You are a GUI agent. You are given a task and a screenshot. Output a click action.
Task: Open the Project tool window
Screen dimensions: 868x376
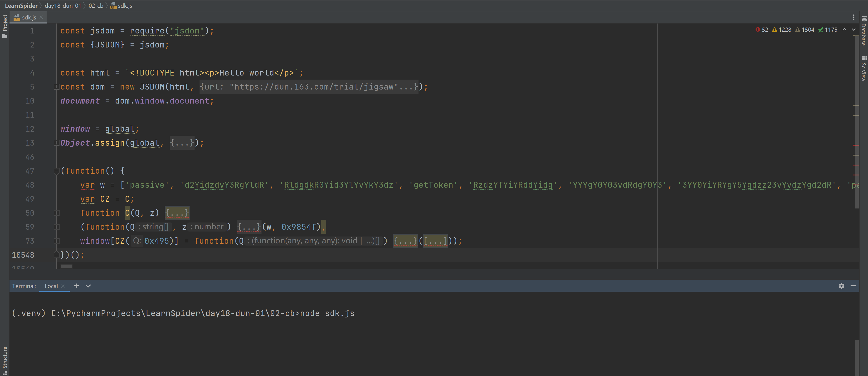[4, 26]
